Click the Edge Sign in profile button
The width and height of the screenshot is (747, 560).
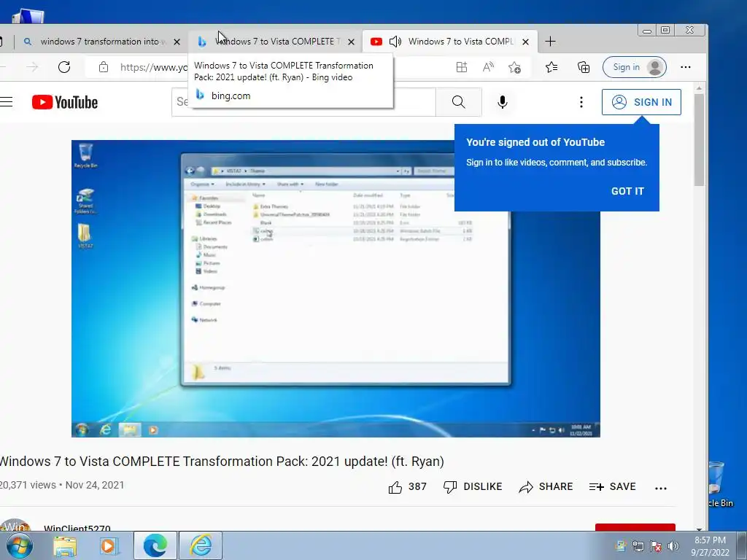634,67
